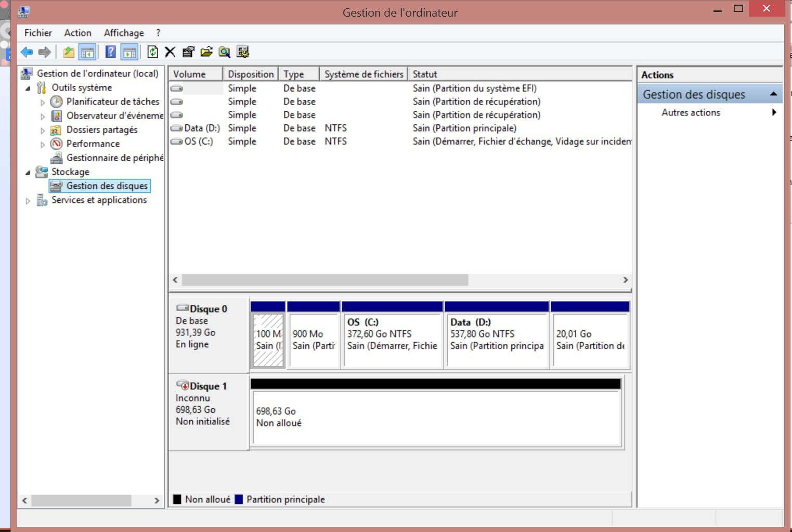Screen dimensions: 792x532
Task: Open Properties from the toolbar icon
Action: (188, 52)
